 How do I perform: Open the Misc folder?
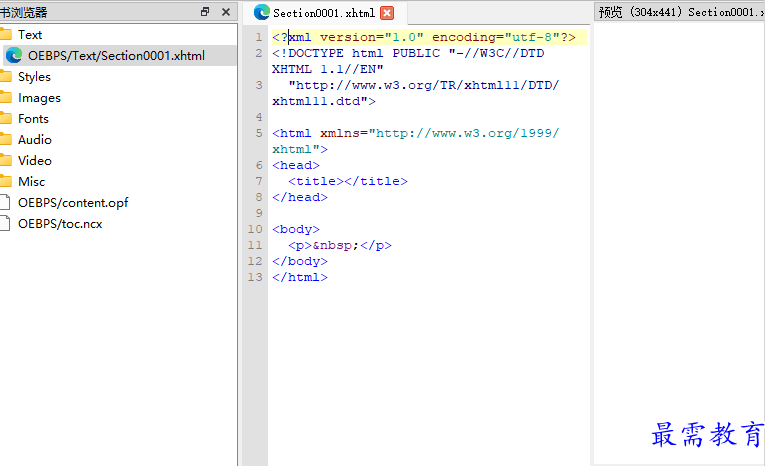click(32, 182)
